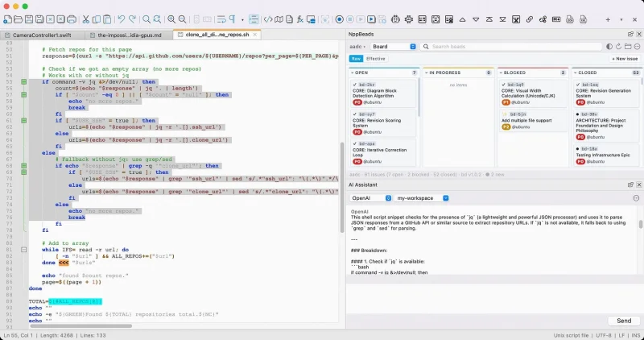Switch to the-impossi..idia-gpus.md tab

click(x=129, y=35)
